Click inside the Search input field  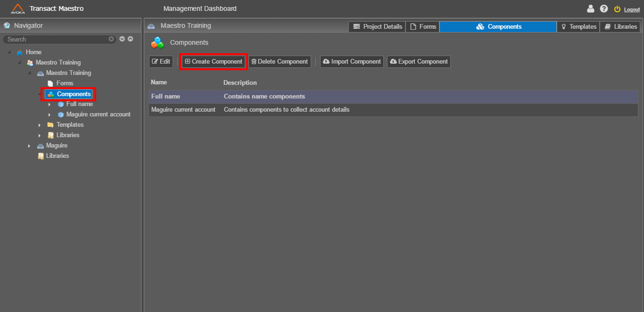click(57, 39)
